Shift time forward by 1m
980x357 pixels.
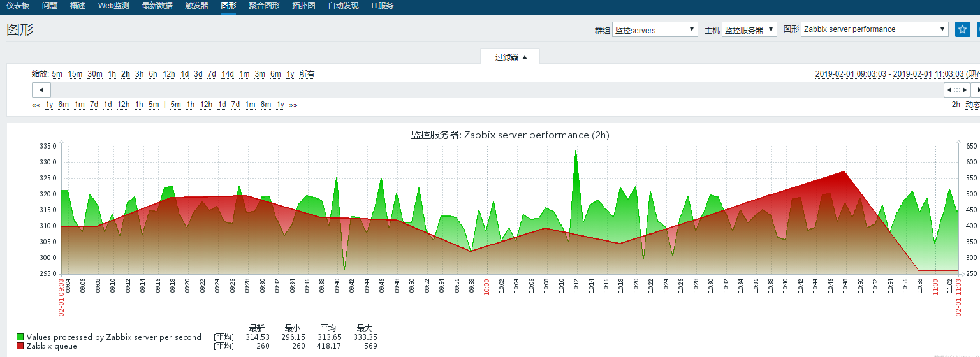[x=250, y=105]
